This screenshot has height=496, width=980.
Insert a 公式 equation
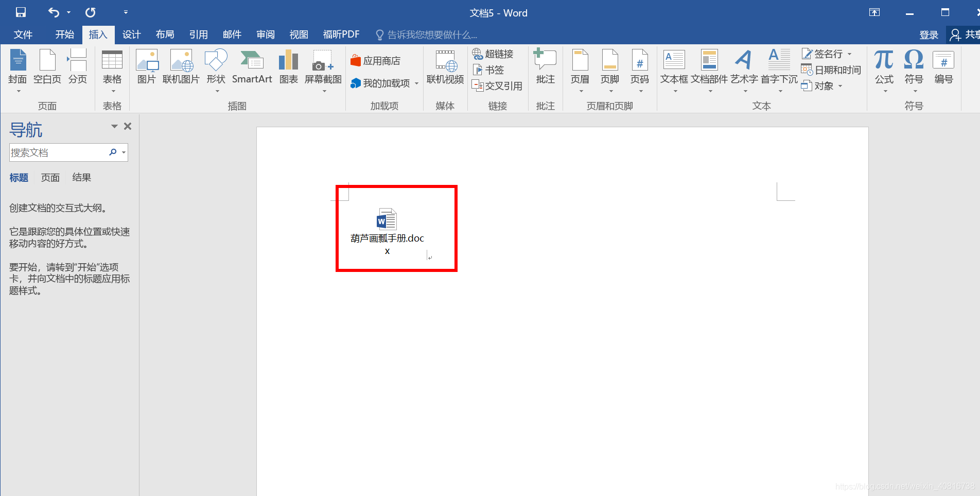884,71
